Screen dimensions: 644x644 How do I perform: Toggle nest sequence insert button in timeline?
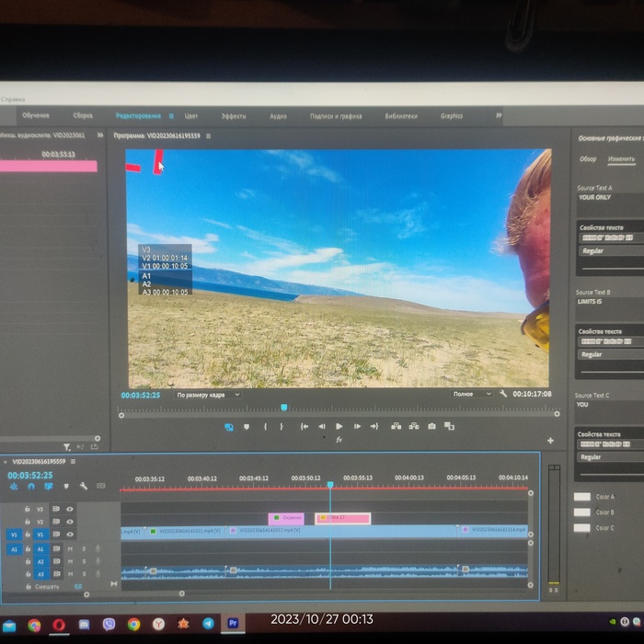point(14,487)
